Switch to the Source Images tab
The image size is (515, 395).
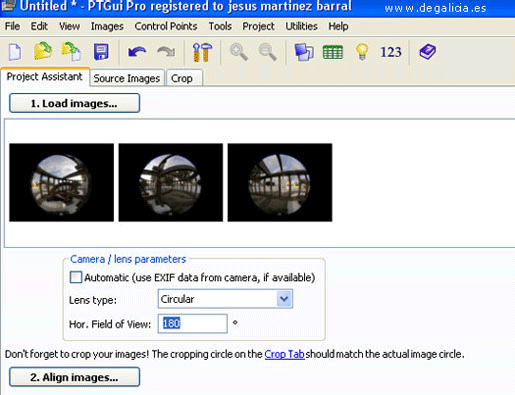127,78
